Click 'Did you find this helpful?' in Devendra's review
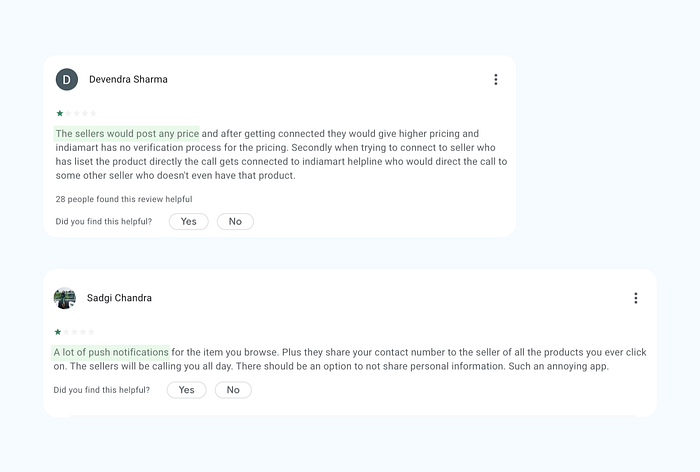The width and height of the screenshot is (700, 472). (x=104, y=221)
